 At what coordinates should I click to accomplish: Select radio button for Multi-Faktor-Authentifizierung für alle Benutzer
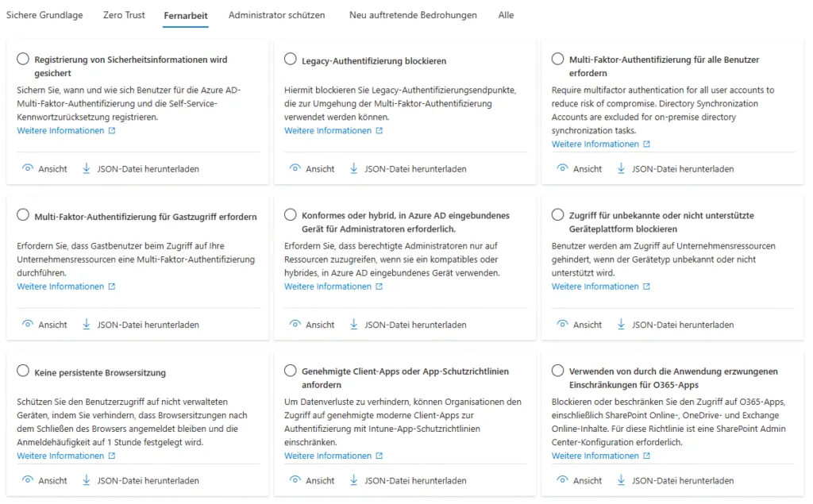[x=558, y=60]
